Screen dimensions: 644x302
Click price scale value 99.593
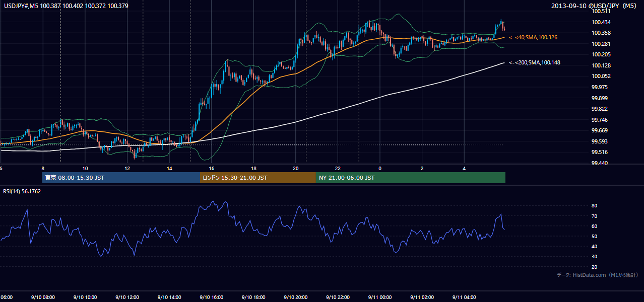coord(600,141)
